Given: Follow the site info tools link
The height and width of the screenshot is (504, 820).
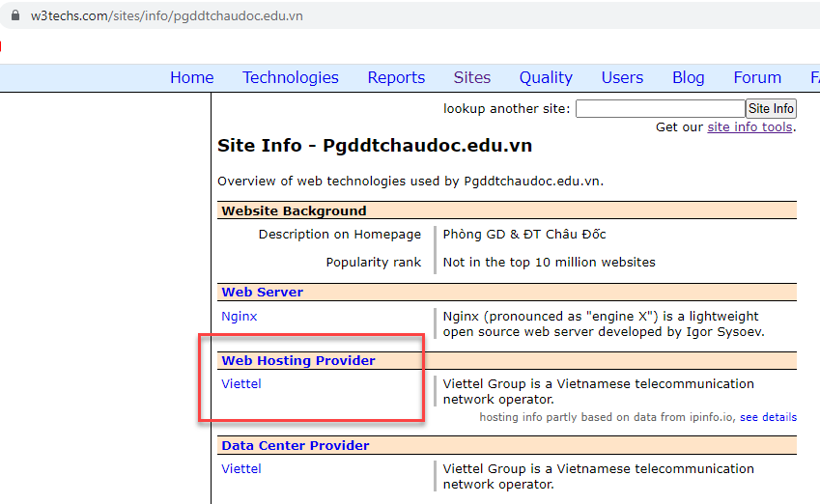Looking at the screenshot, I should pos(749,127).
